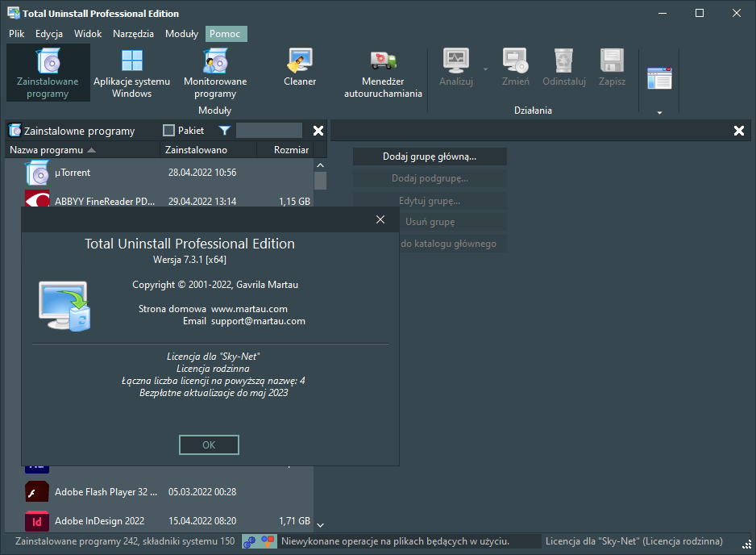Open the Widok menu
This screenshot has height=555, width=756.
88,34
